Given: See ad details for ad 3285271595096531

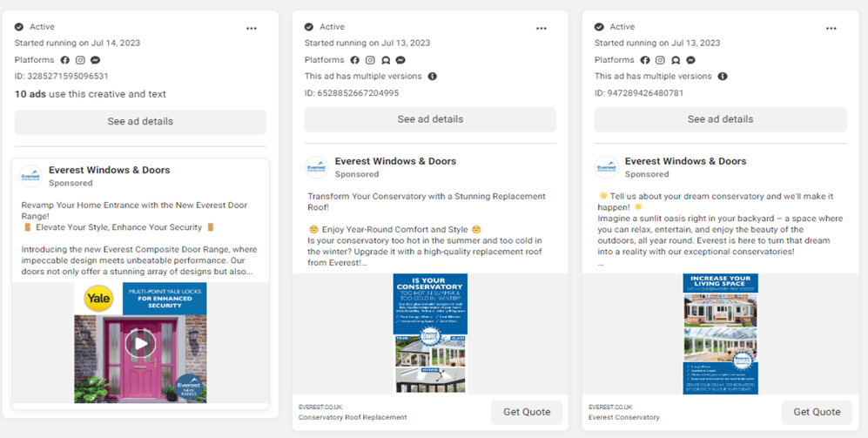Looking at the screenshot, I should (140, 122).
